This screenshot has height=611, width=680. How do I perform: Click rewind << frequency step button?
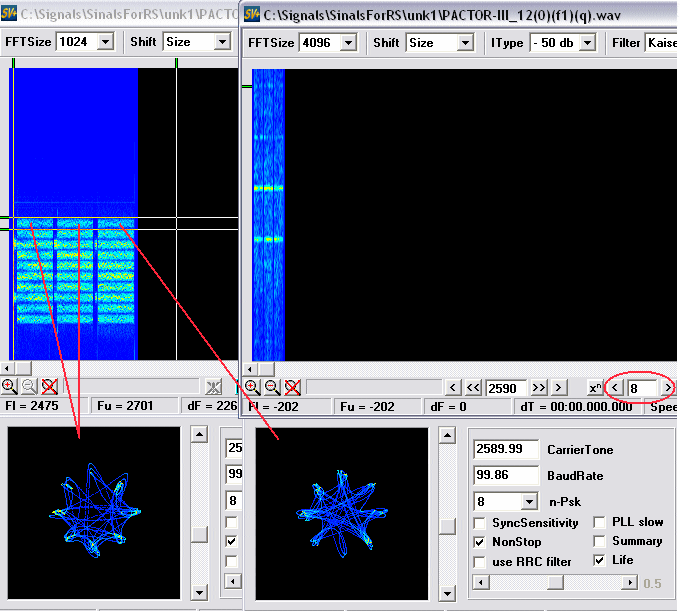pos(474,387)
